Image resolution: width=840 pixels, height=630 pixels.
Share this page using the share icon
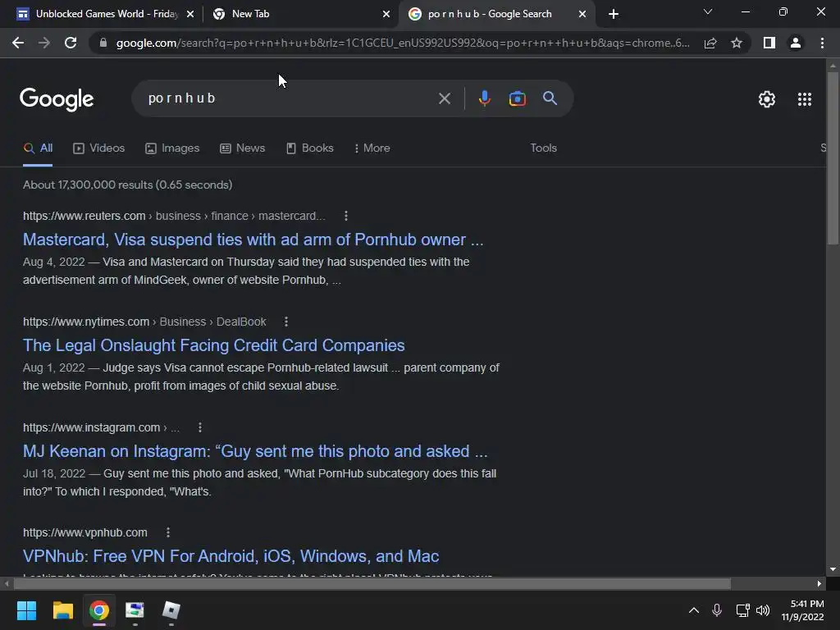tap(710, 43)
